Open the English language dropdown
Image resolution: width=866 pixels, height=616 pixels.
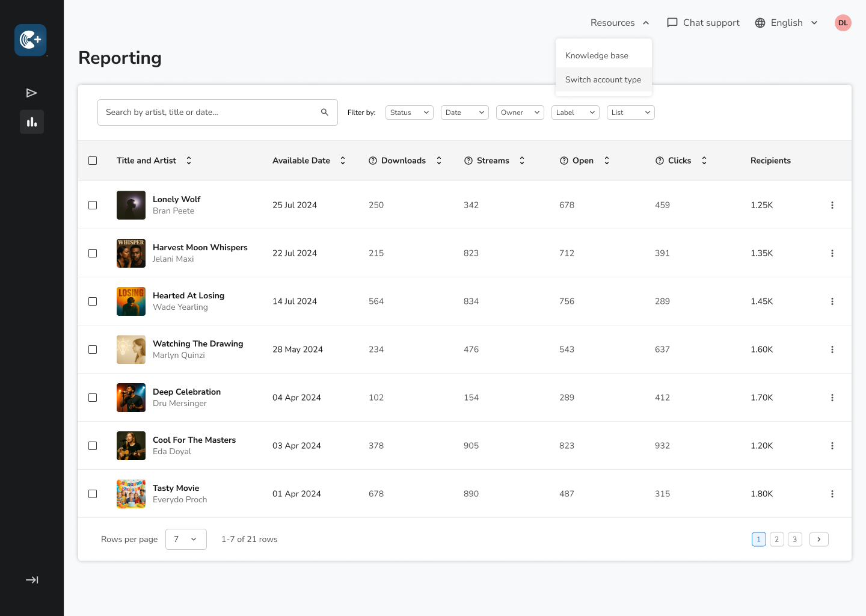(787, 23)
